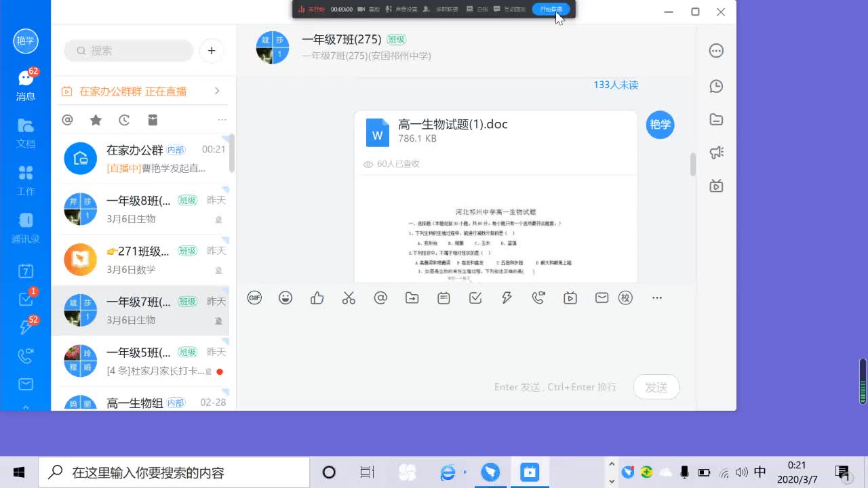This screenshot has height=488, width=868.
Task: Click the 133人未读 unread link
Action: pos(616,85)
